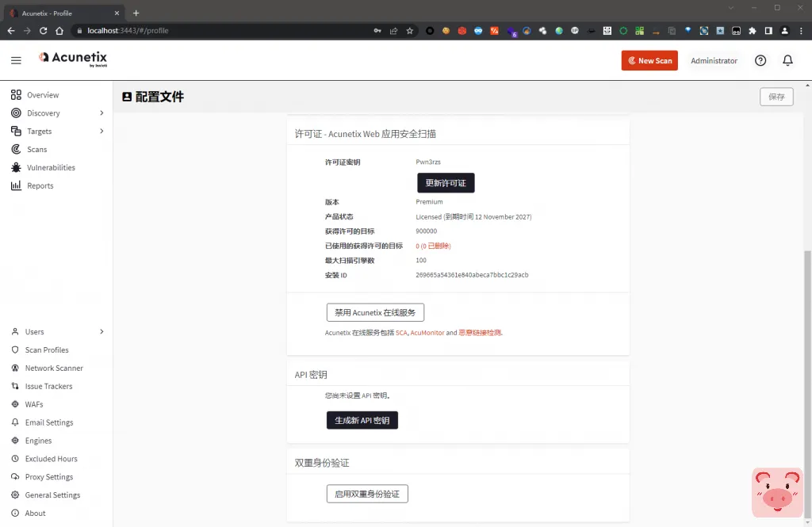This screenshot has width=812, height=527.
Task: Open Proxy Settings page
Action: pos(48,476)
